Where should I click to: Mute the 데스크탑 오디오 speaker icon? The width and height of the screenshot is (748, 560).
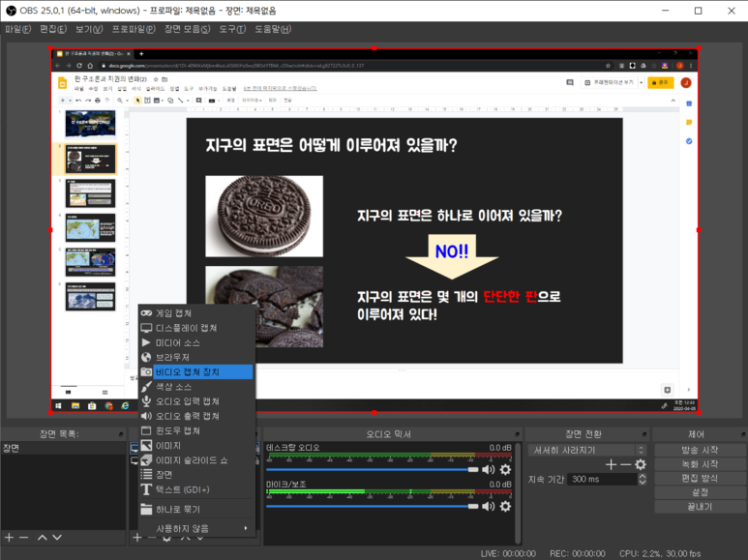(x=488, y=470)
